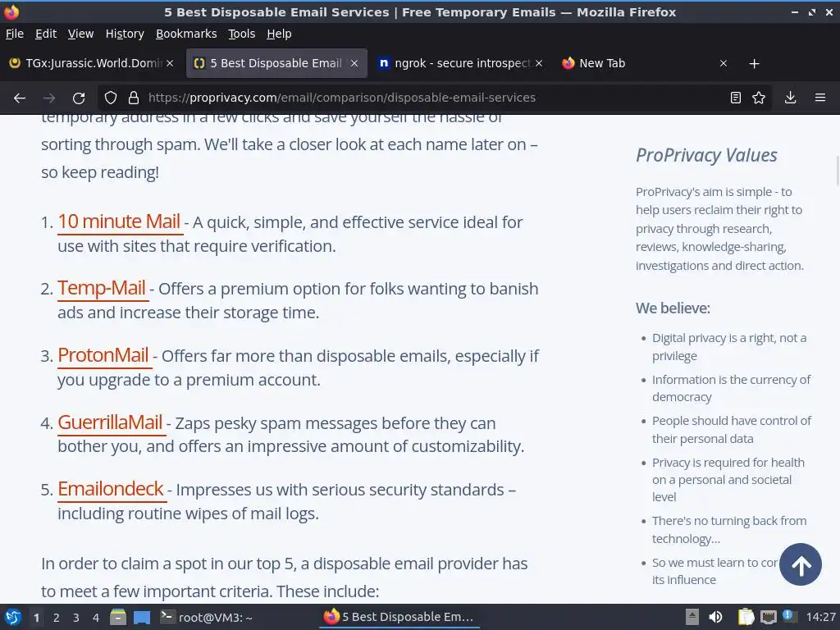Open the Help menu
This screenshot has height=630, width=840.
(x=279, y=34)
